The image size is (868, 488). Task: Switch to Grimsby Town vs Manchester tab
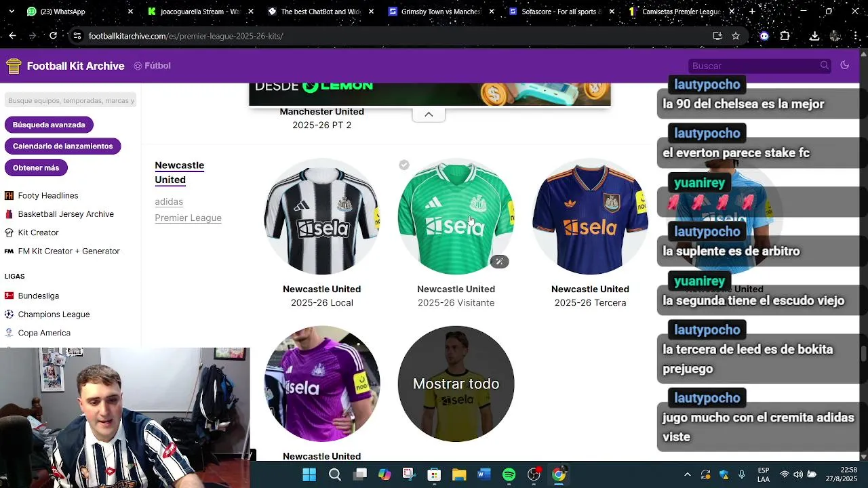tap(441, 12)
